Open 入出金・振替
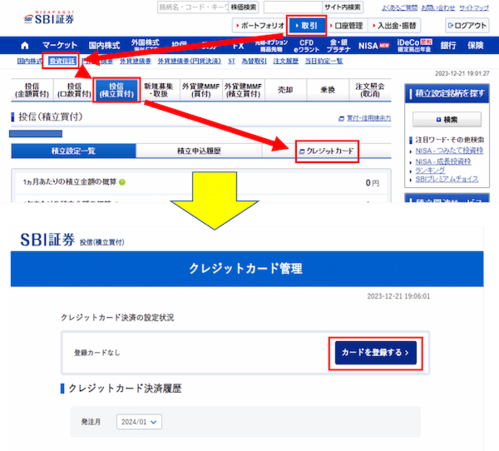 tap(394, 25)
